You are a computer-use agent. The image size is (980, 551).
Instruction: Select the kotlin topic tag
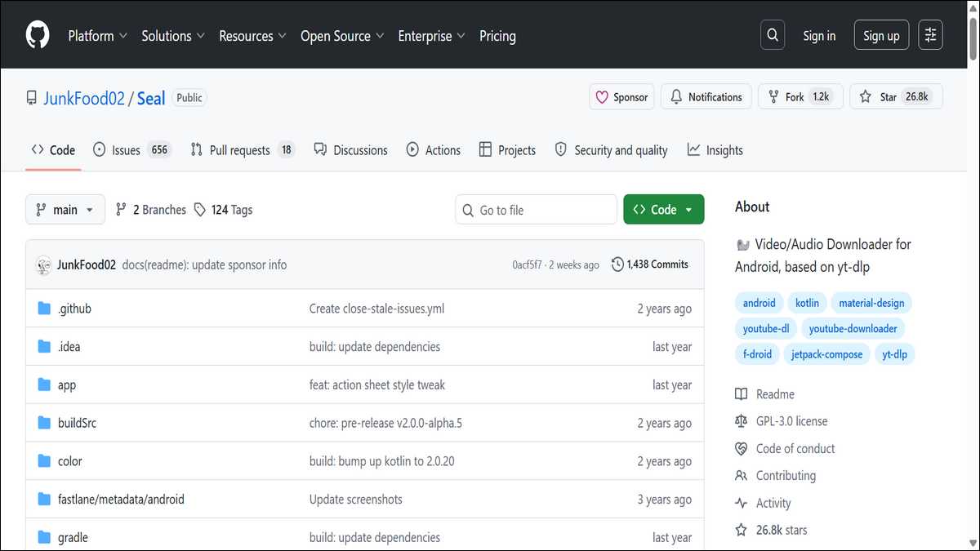(807, 303)
